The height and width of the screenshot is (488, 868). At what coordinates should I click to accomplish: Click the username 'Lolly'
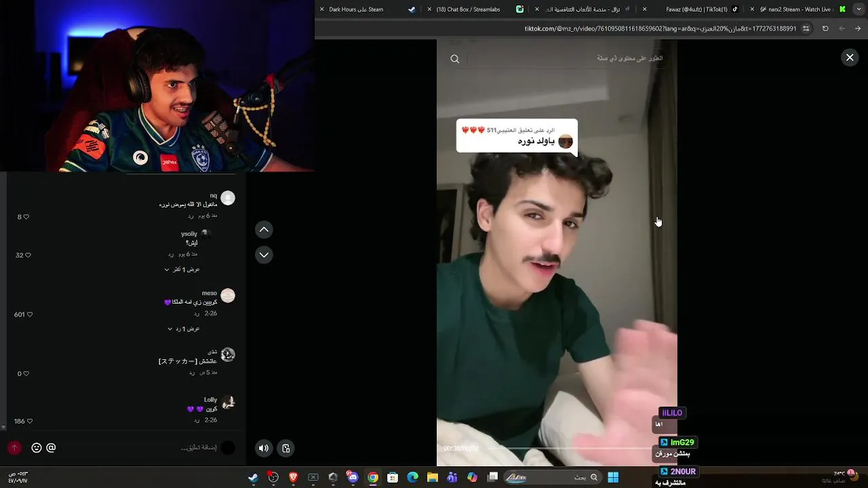click(210, 400)
